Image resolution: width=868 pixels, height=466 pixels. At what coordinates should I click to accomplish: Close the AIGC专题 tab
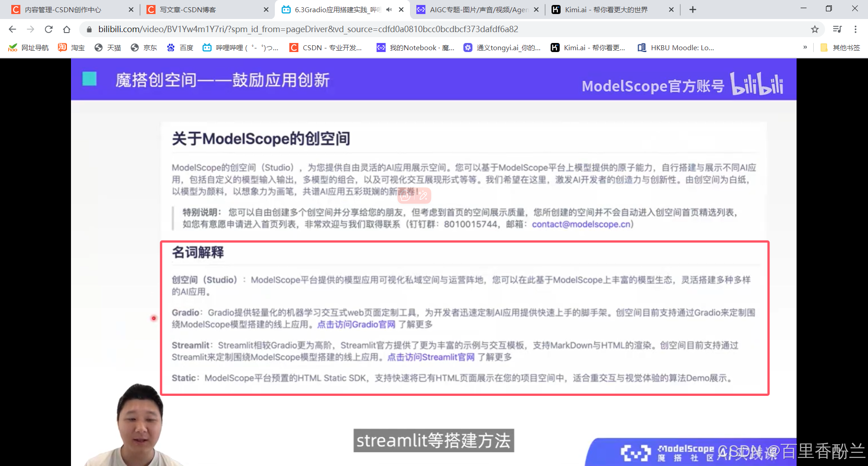pyautogui.click(x=536, y=10)
